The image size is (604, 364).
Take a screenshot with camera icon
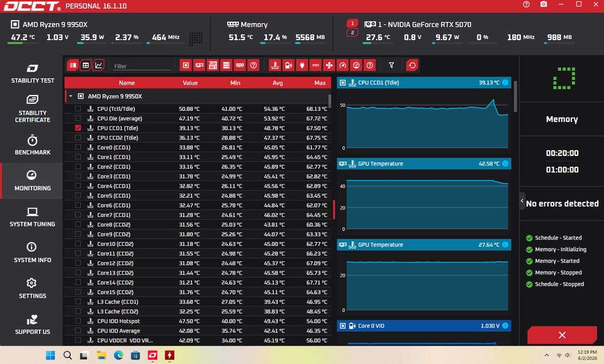(544, 4)
